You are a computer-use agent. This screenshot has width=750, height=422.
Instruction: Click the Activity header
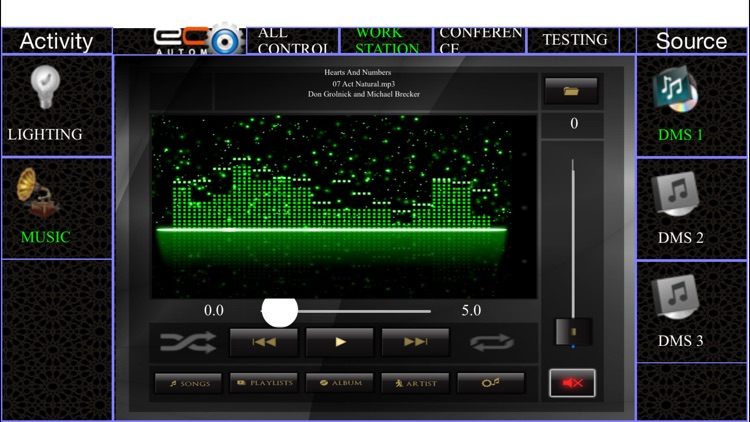pyautogui.click(x=56, y=41)
